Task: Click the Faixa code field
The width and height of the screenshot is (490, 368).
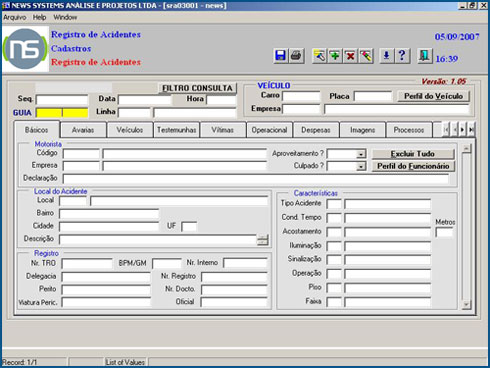Action: pos(334,302)
